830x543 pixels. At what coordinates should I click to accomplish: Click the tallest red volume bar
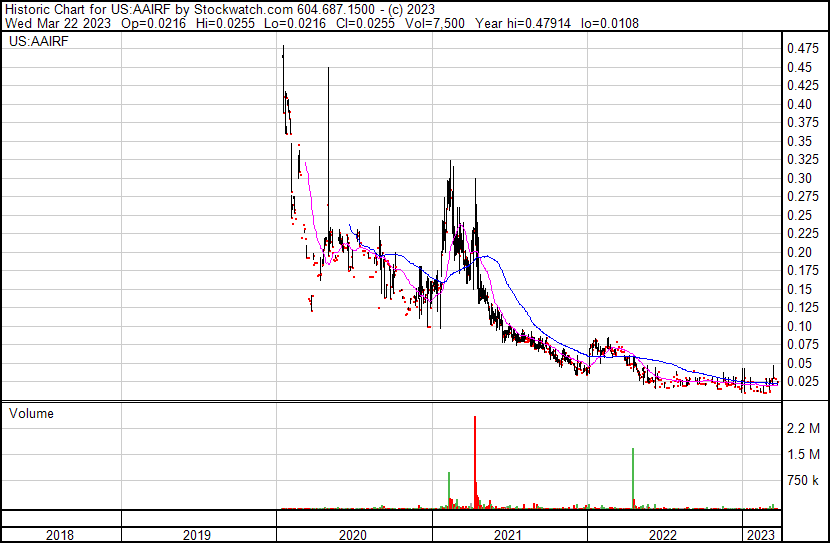coord(475,460)
